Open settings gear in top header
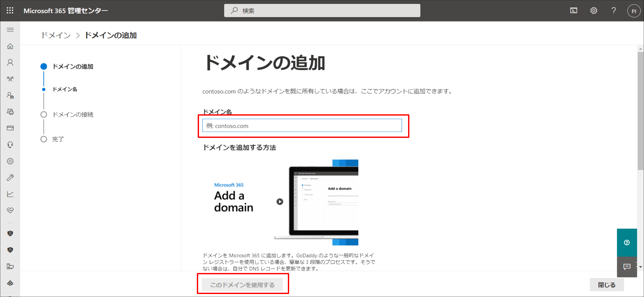 (594, 11)
